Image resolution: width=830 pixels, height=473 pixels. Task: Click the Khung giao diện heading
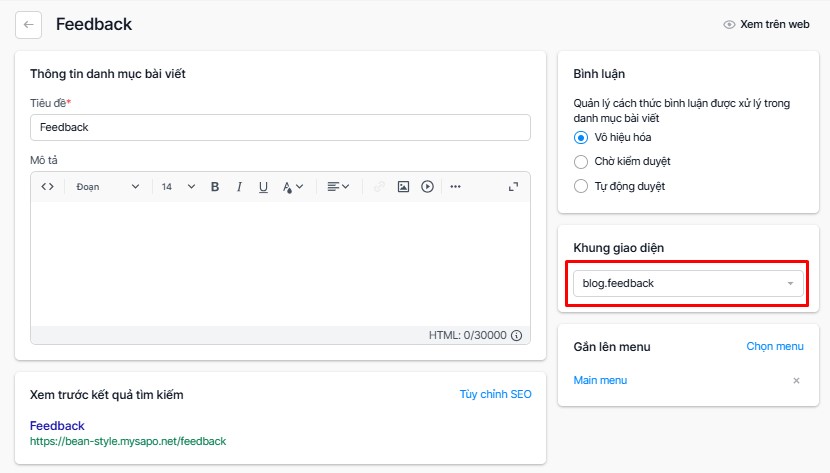tap(618, 248)
